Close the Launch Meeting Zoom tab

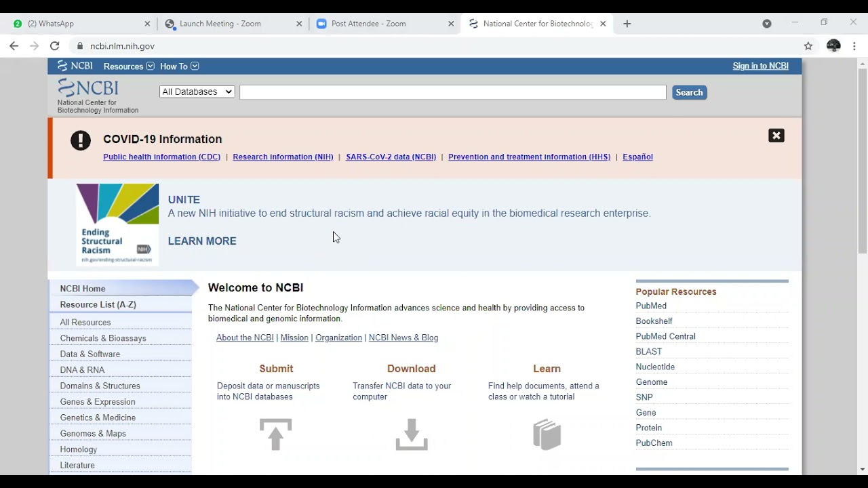pos(299,24)
